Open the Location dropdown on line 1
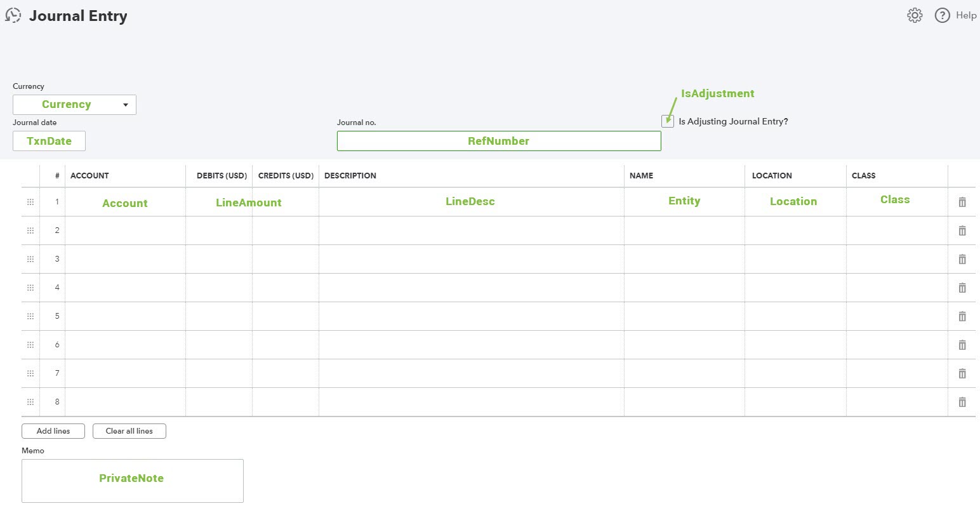 [x=795, y=202]
